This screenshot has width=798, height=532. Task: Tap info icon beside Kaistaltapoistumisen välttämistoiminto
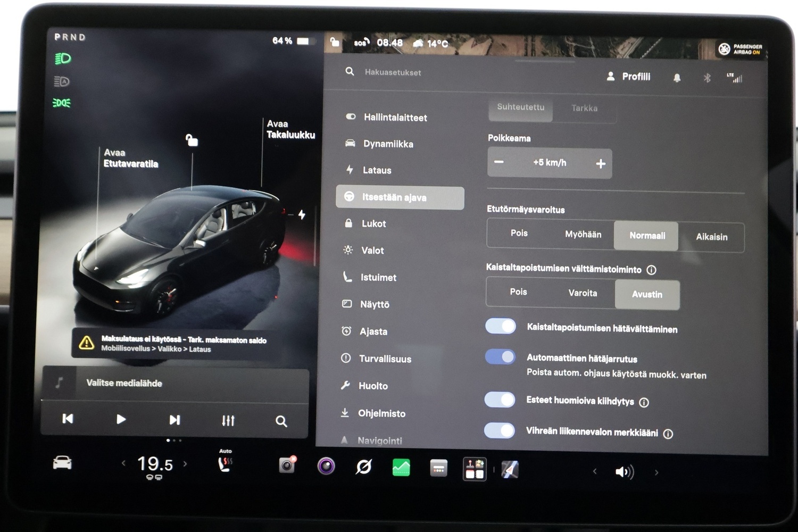[x=651, y=270]
